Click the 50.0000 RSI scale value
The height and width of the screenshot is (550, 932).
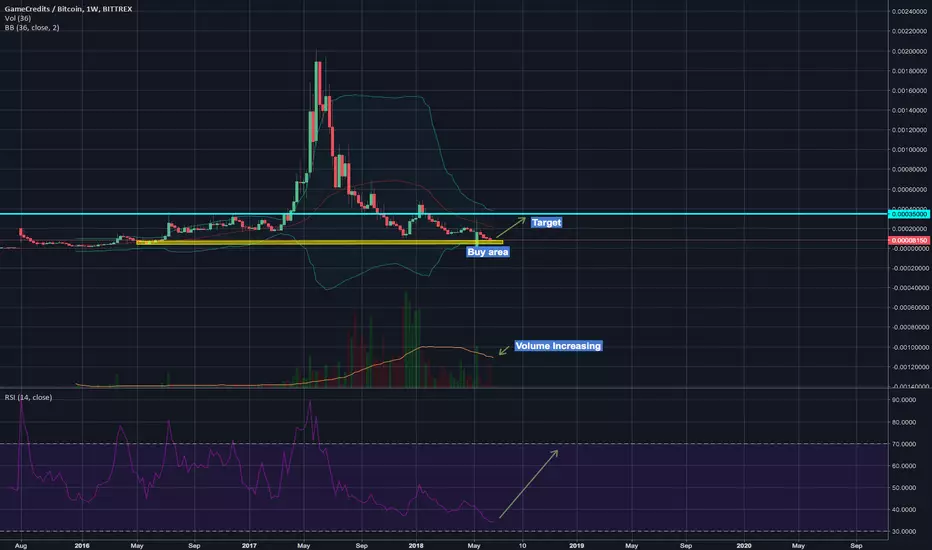point(903,488)
